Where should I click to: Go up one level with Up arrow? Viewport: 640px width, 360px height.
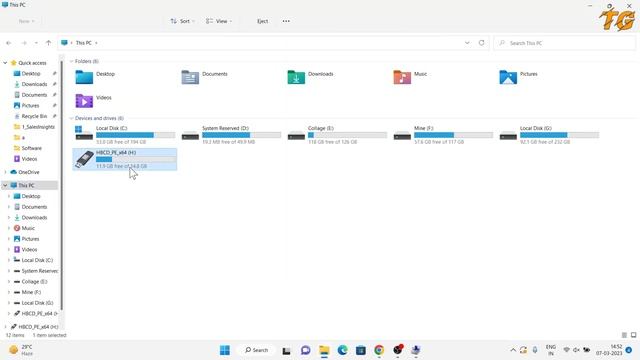49,43
